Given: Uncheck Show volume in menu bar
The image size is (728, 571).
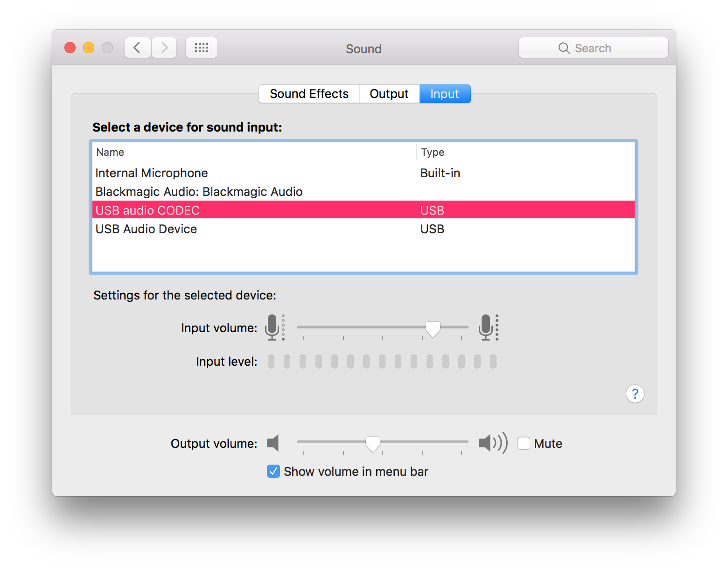Looking at the screenshot, I should coord(273,471).
